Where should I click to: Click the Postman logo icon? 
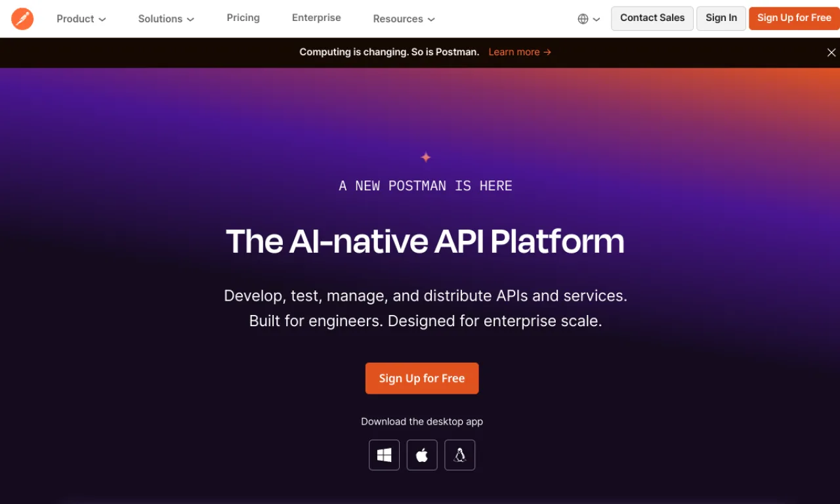(22, 18)
